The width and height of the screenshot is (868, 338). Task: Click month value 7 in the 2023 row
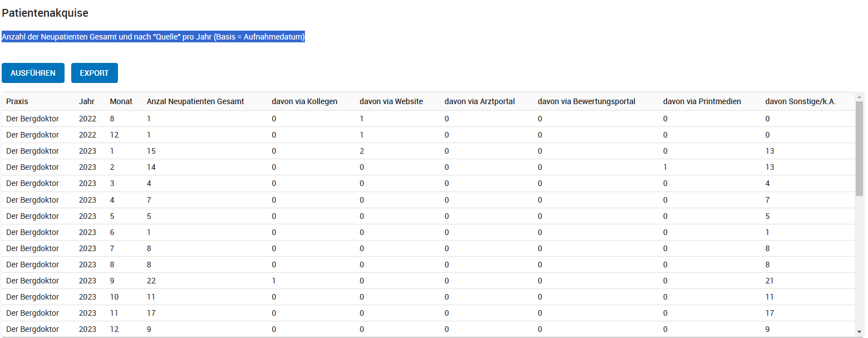point(112,248)
